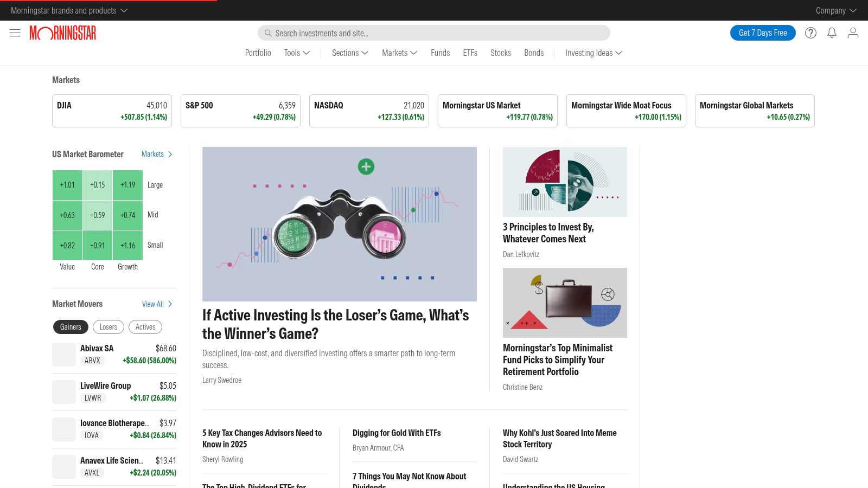The image size is (868, 488).
Task: Open 3 Principles to Invest By headline
Action: click(548, 233)
